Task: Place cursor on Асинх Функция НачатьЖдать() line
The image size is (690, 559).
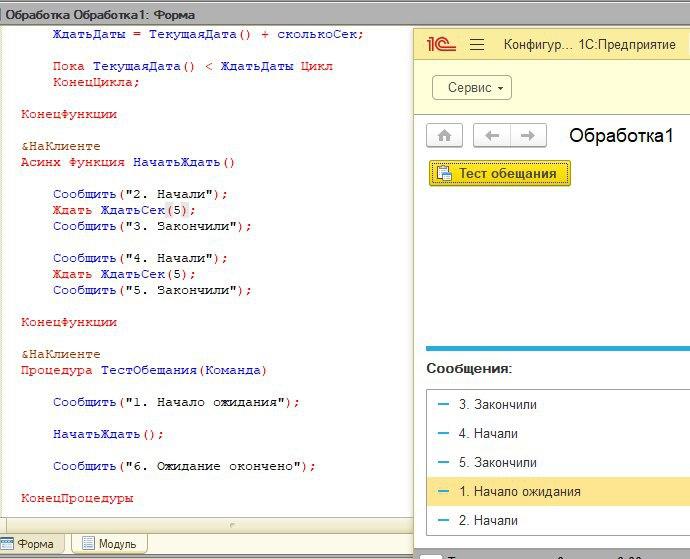Action: point(128,162)
